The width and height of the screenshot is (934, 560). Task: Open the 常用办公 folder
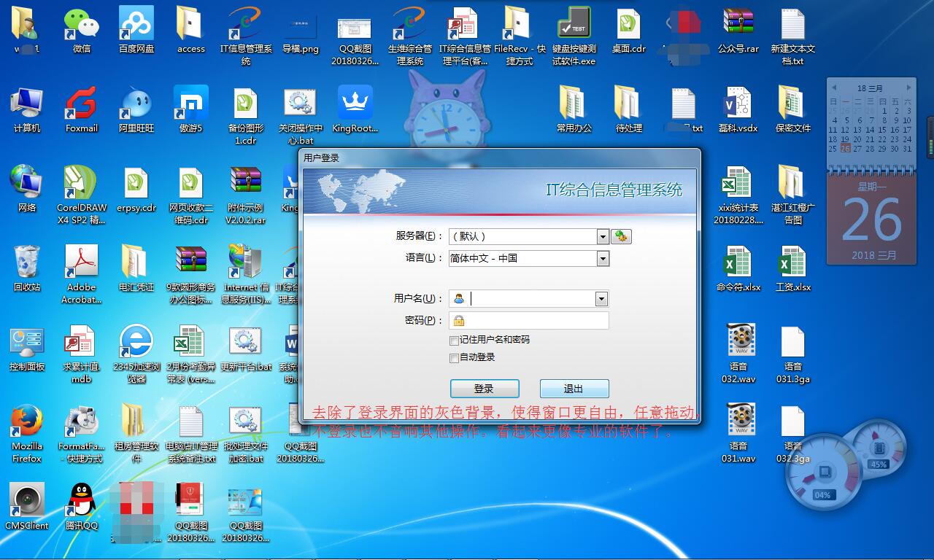(574, 110)
